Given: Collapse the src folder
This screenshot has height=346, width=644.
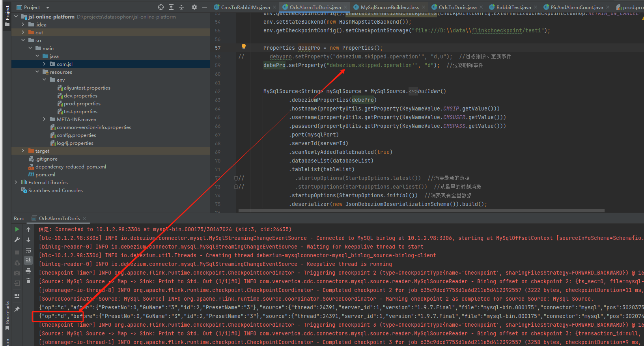Looking at the screenshot, I should pyautogui.click(x=23, y=40).
